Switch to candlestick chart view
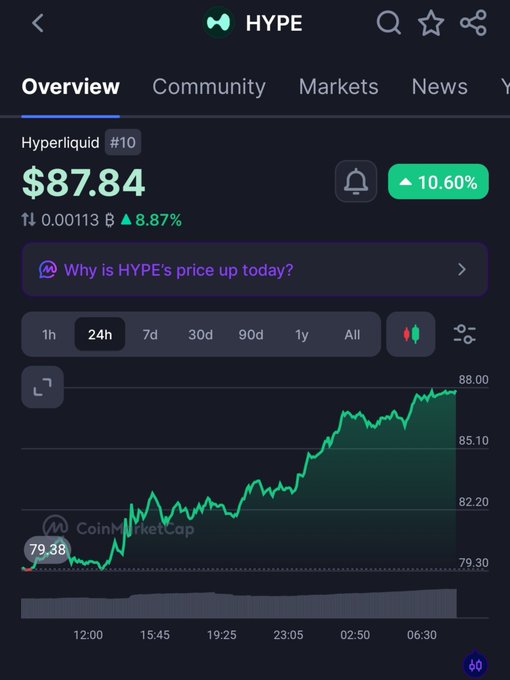The width and height of the screenshot is (510, 680). (x=411, y=334)
